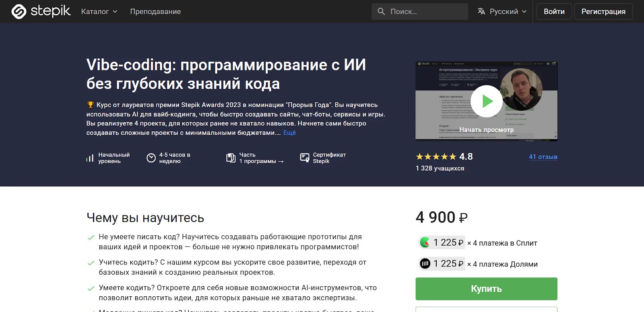Click the Stepik certificate icon

pos(305,158)
